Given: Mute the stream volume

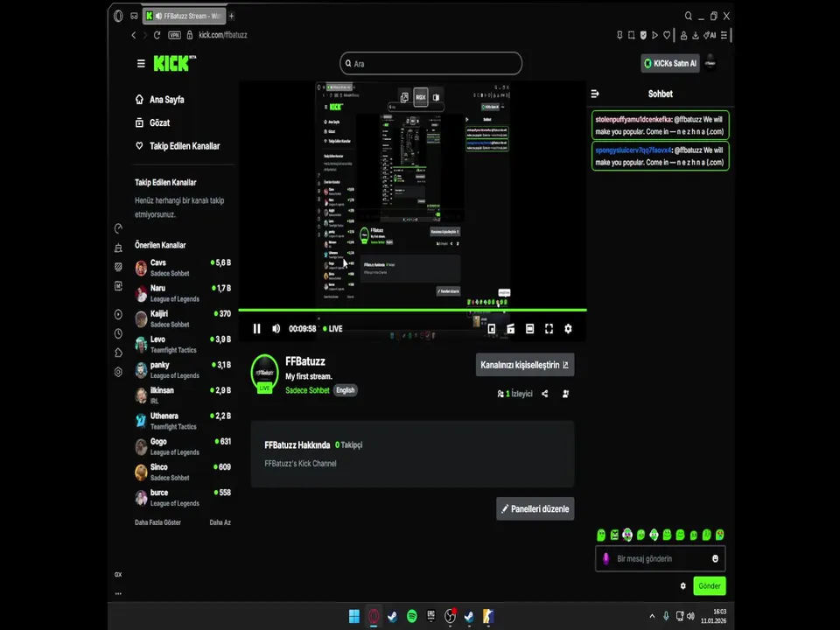Looking at the screenshot, I should tap(276, 328).
